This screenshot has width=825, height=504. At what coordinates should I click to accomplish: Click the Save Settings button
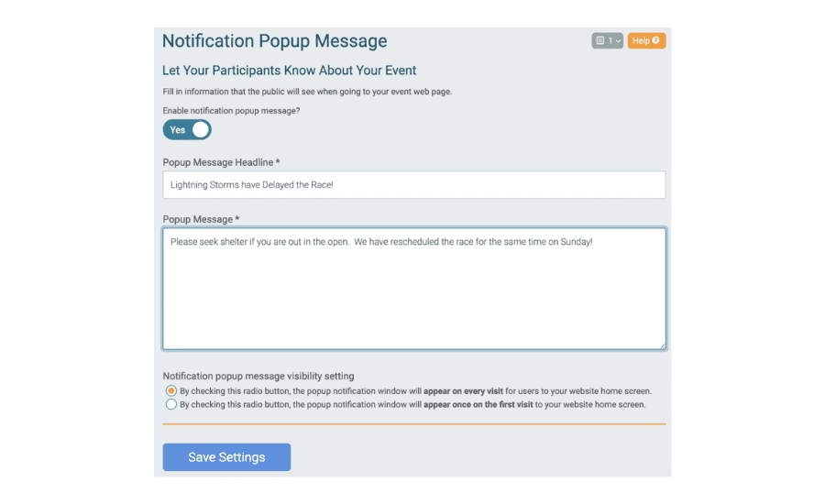pyautogui.click(x=226, y=457)
